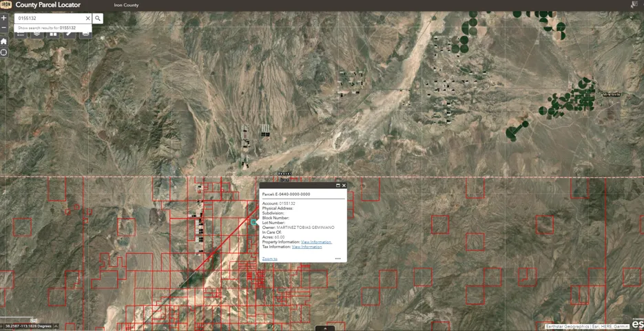Open Tax Information View Information link

307,247
